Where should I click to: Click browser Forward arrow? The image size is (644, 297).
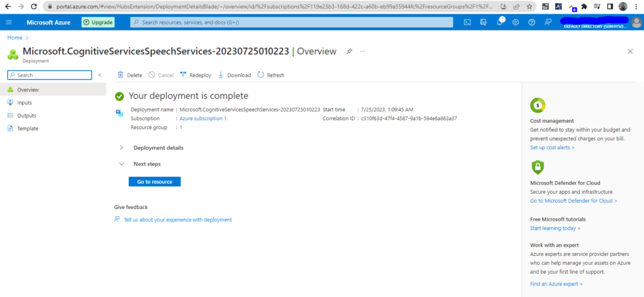pyautogui.click(x=21, y=6)
